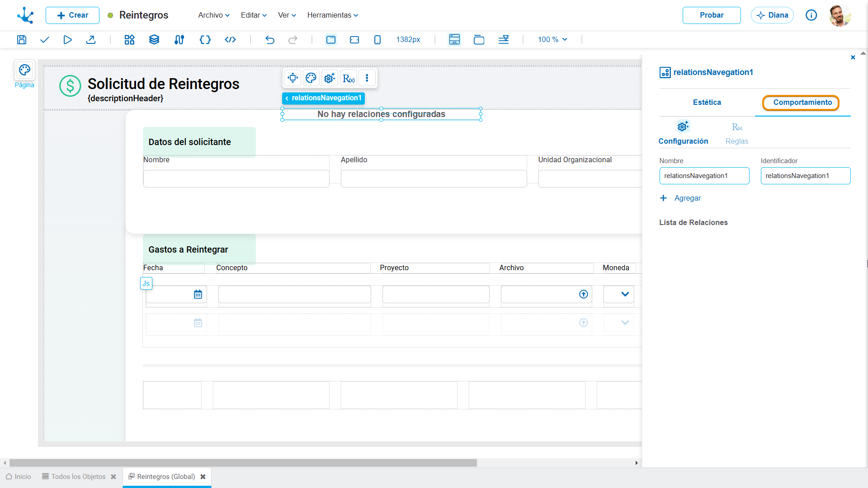Open the Herramientas menu

click(x=333, y=15)
